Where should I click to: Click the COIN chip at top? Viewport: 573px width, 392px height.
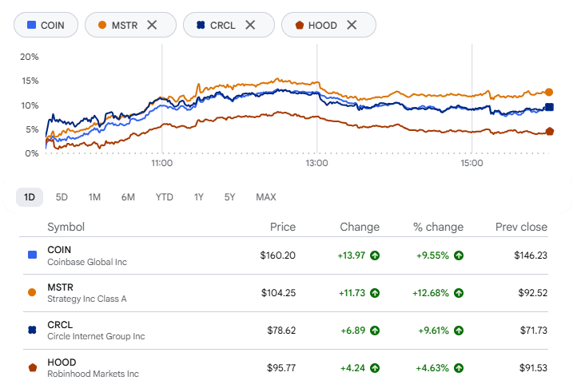(46, 25)
